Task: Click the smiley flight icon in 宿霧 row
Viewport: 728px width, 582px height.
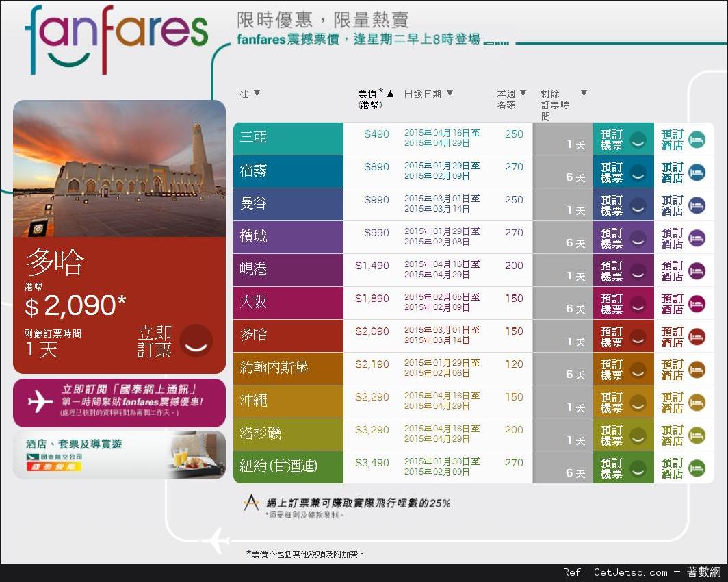Action: click(x=638, y=173)
